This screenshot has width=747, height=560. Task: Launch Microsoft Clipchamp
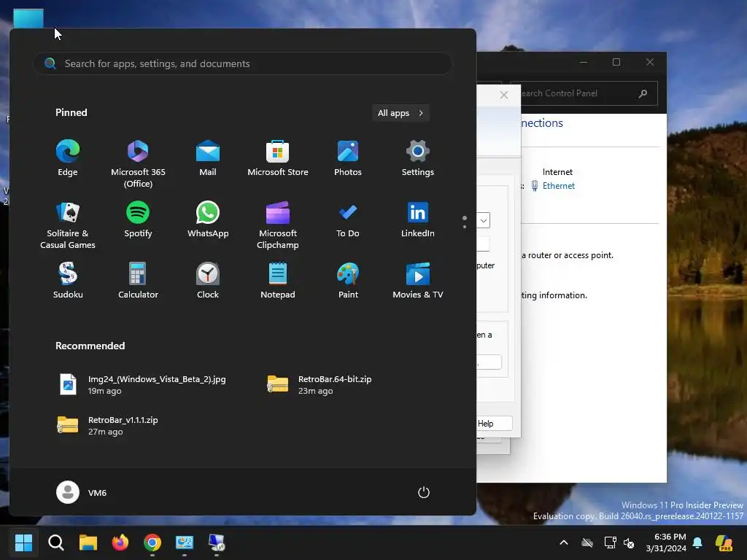[x=278, y=225]
